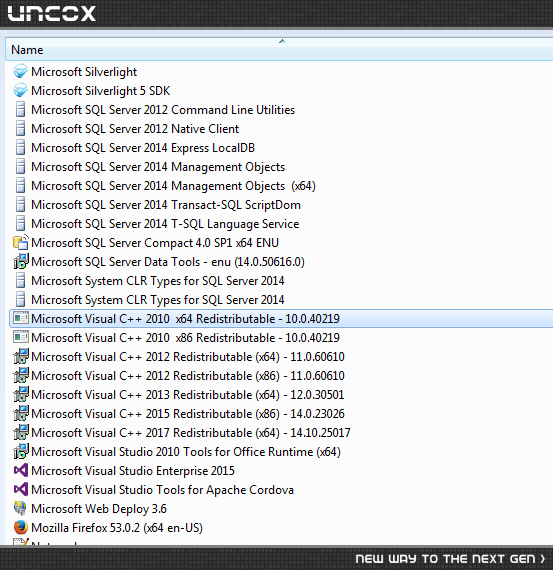Click the SQL Server 2012 Native Client icon
The image size is (553, 570).
pos(21,129)
